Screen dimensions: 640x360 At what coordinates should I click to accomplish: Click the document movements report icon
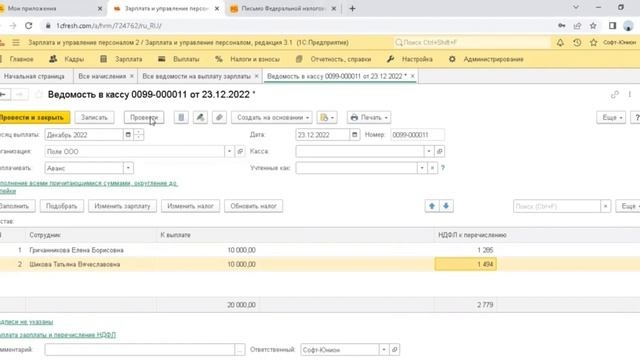[x=181, y=118]
